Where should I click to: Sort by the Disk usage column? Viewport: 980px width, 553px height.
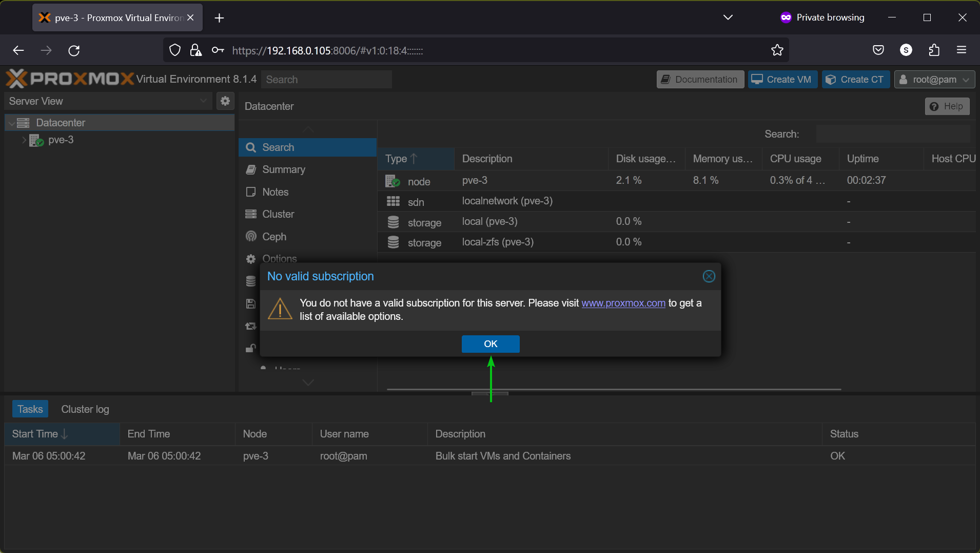pyautogui.click(x=646, y=159)
